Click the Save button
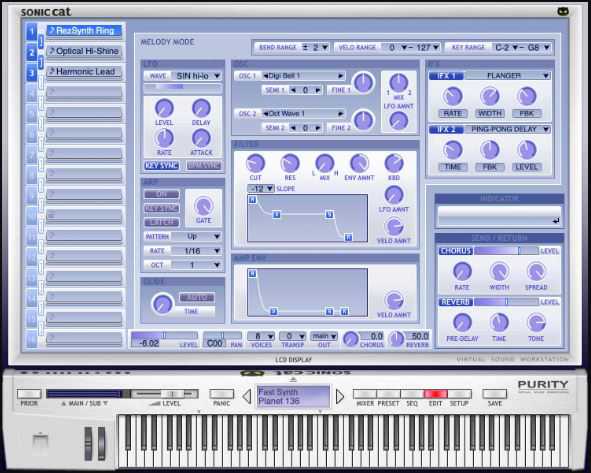591x473 pixels. pos(495,394)
